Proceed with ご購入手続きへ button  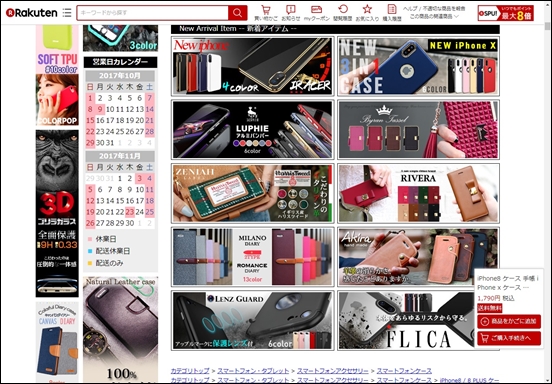pos(509,338)
